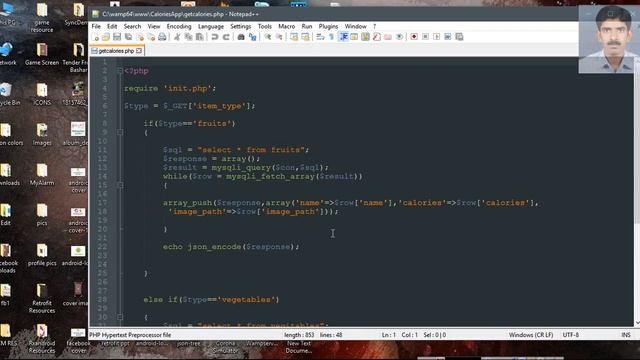Click the Copy toolbar icon
This screenshot has height=360, width=640.
click(188, 37)
